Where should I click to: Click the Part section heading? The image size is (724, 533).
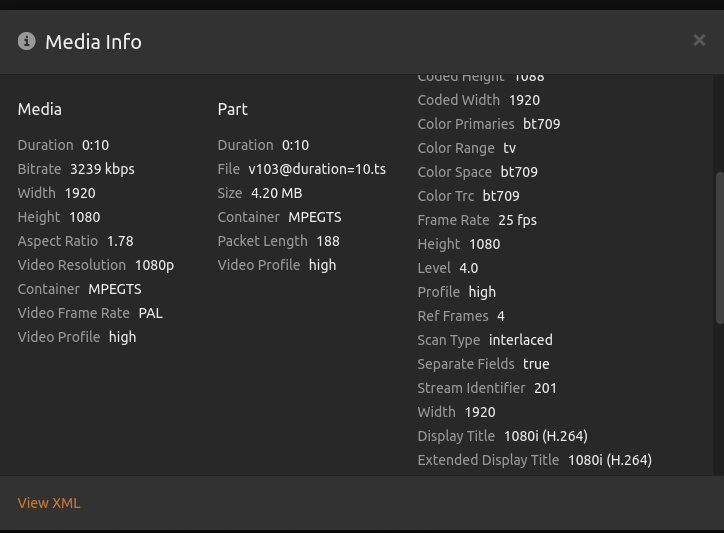[232, 109]
